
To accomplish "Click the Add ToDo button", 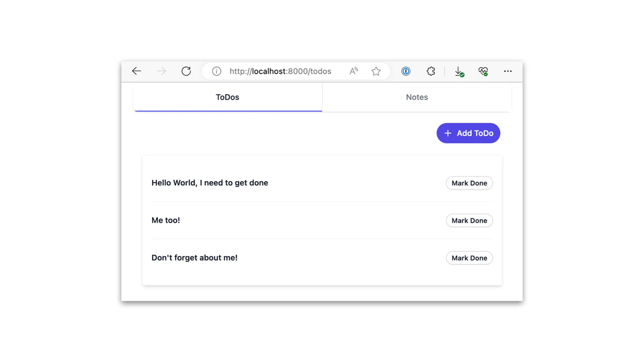I will tap(468, 133).
